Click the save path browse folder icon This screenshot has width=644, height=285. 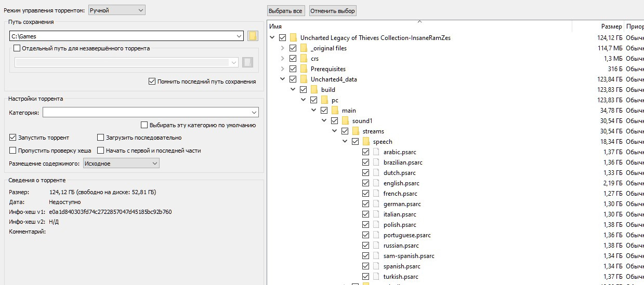pyautogui.click(x=253, y=36)
